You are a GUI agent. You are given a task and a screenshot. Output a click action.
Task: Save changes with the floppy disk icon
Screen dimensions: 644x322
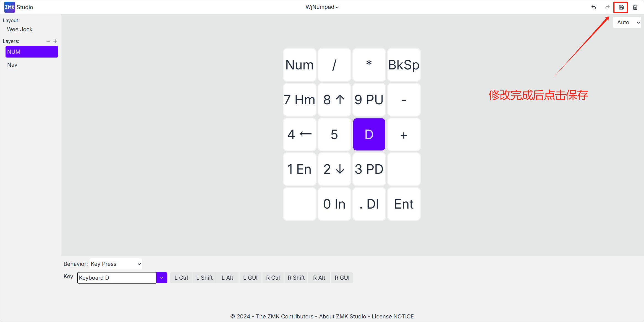[621, 7]
